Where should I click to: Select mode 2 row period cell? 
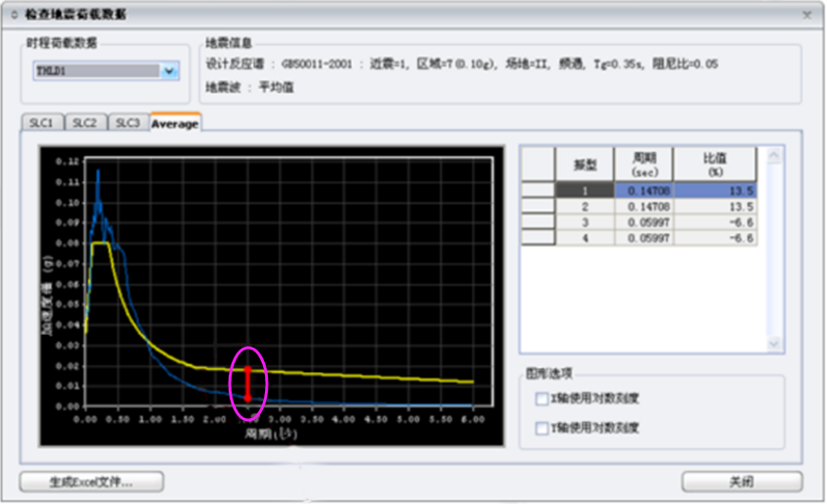644,206
